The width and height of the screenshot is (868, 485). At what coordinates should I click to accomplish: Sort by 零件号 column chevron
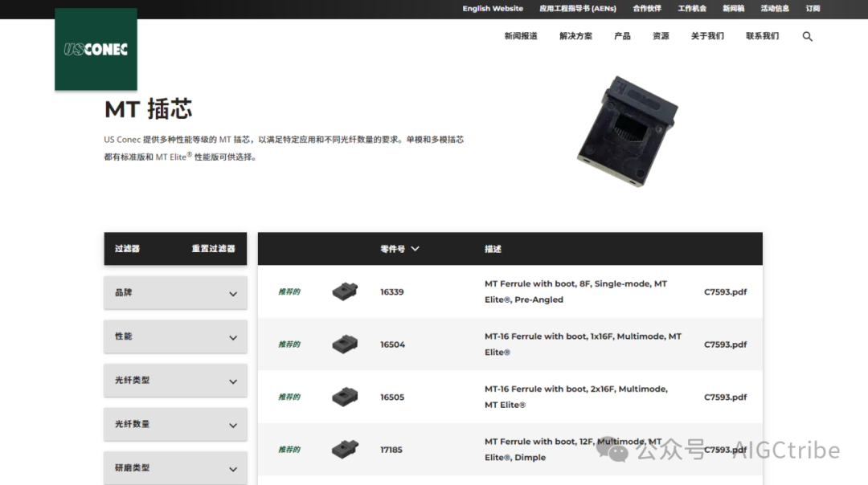click(416, 249)
